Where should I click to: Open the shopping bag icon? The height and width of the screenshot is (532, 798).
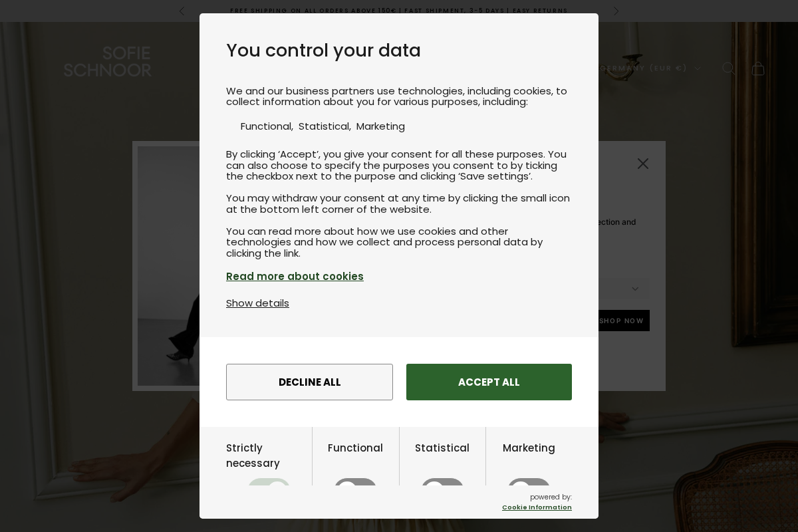(x=758, y=68)
